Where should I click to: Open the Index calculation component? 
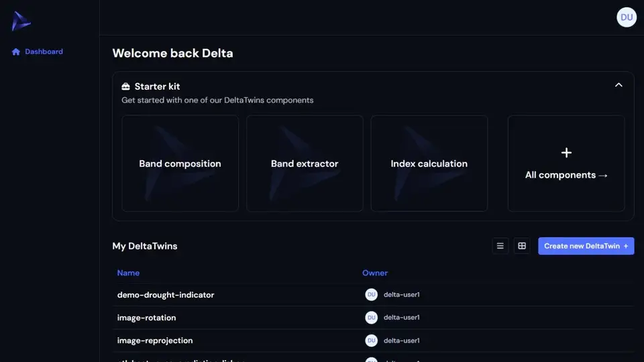[429, 164]
